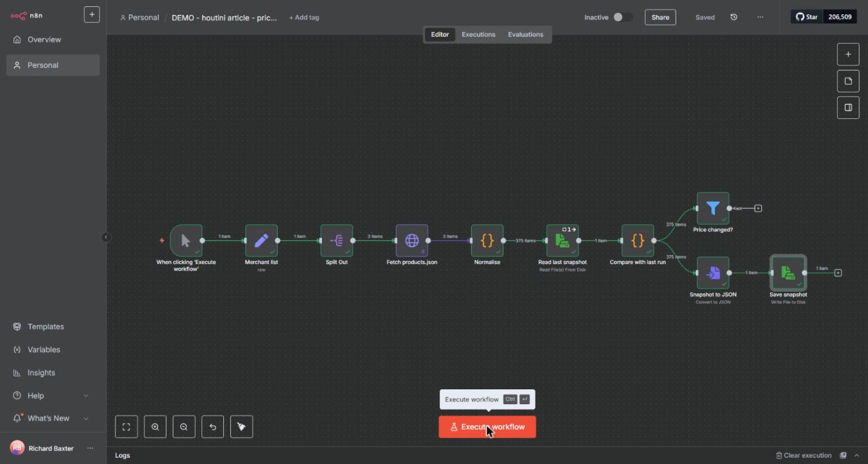This screenshot has height=464, width=868.
Task: Reset the canvas zoom level
Action: point(212,427)
